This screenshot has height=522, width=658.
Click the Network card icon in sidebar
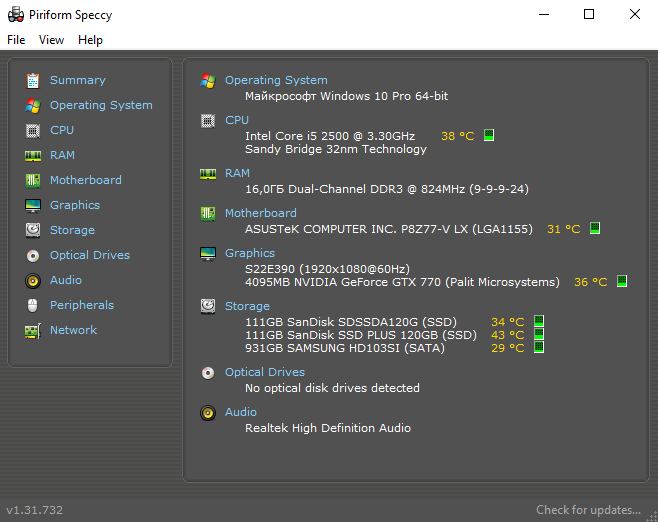point(33,331)
